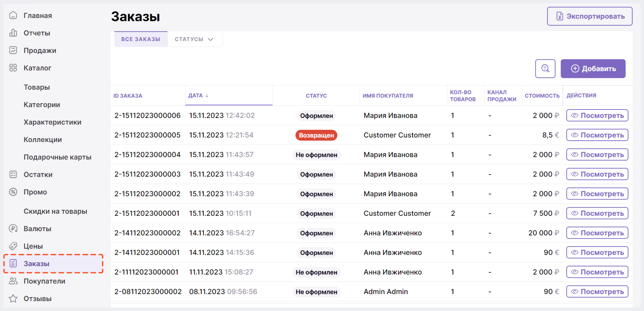Click Посмотреть for order 2-14112023000002
Screen dimensions: 644x311
597,233
